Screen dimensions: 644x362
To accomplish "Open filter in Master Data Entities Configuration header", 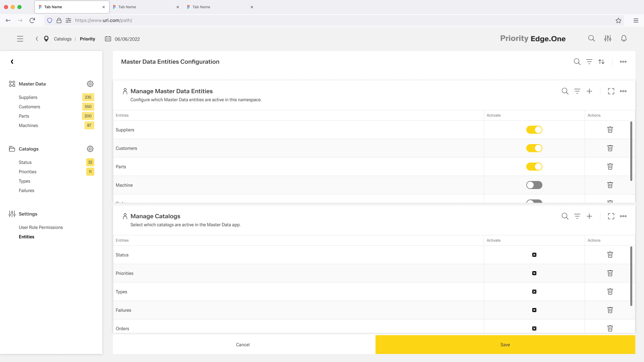I will pos(589,62).
